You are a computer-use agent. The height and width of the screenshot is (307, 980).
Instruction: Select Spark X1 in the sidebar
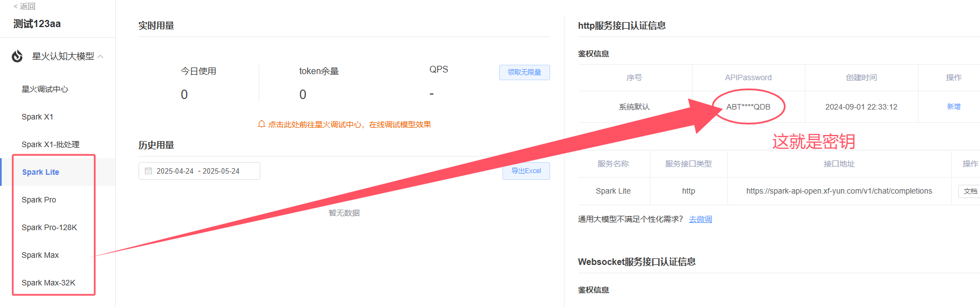(37, 117)
